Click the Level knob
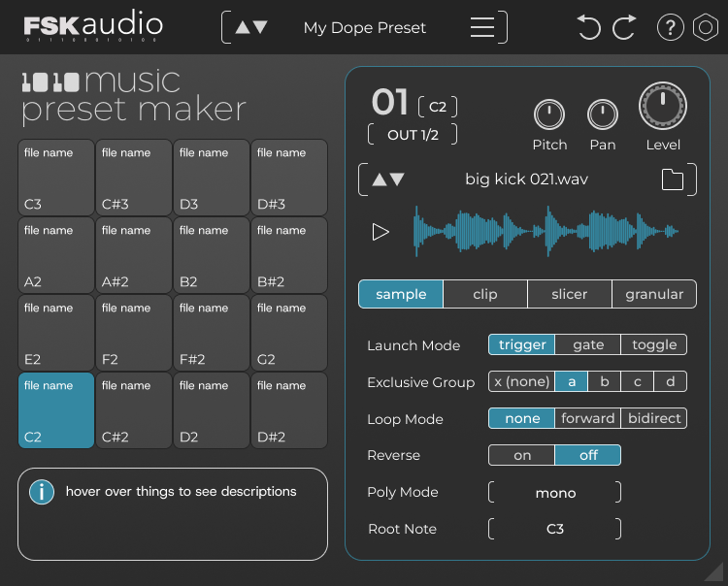Screen dimensions: 728x586 click(662, 108)
